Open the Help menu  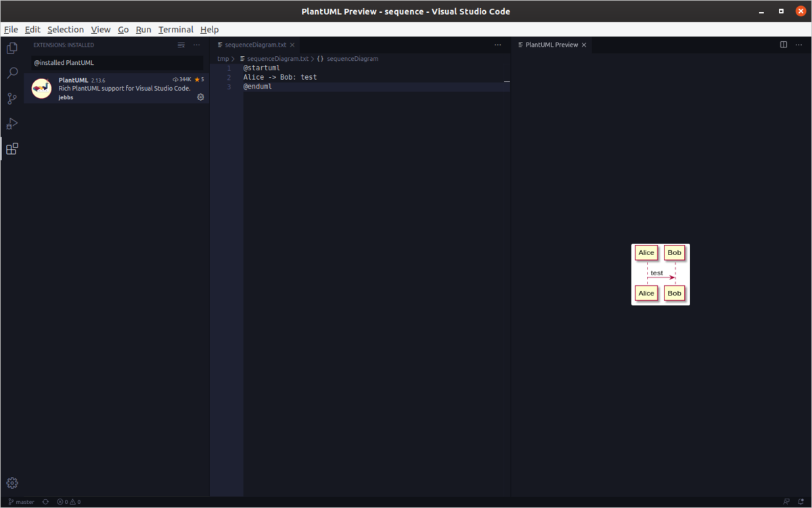[209, 30]
